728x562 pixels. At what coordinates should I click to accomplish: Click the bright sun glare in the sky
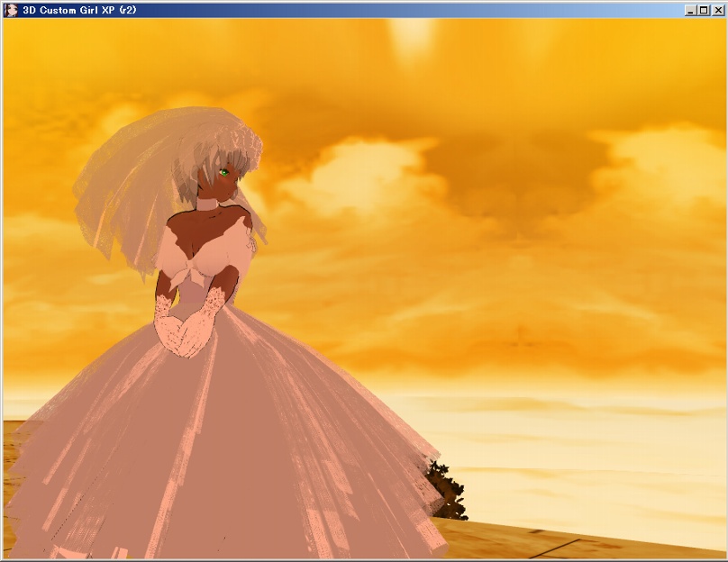click(413, 36)
